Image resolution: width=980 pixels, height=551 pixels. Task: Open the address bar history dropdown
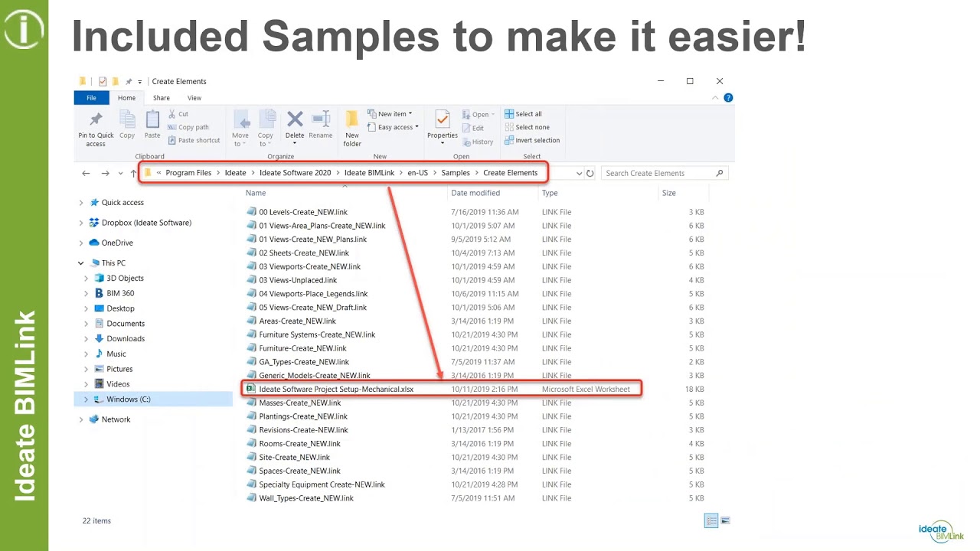click(579, 173)
